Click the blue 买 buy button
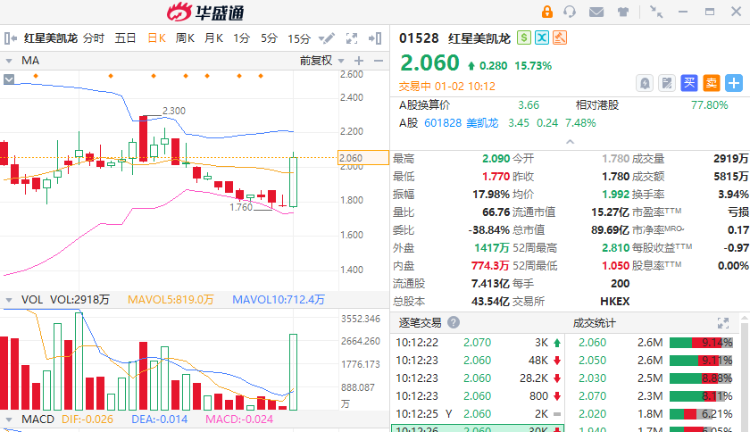Image resolution: width=750 pixels, height=432 pixels. 689,83
